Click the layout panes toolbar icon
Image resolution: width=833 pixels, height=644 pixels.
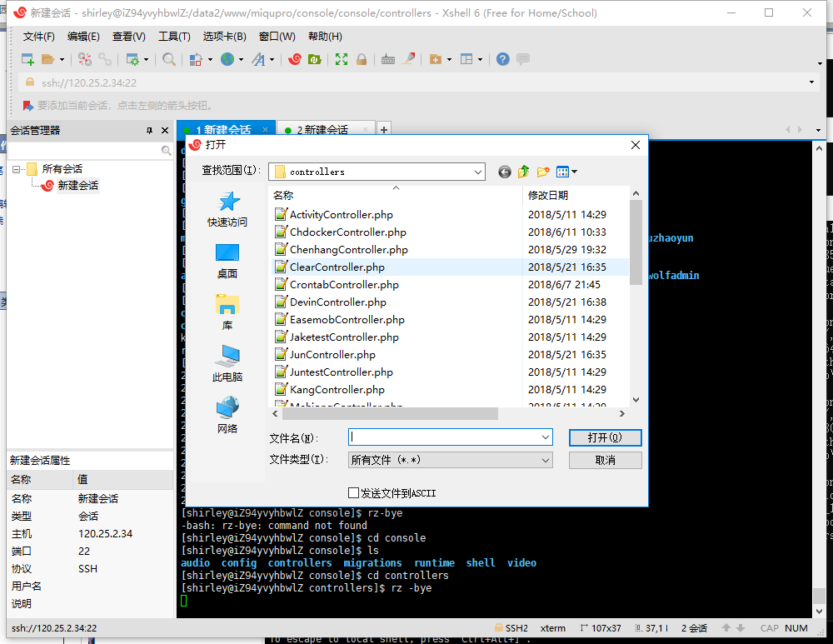(x=466, y=59)
